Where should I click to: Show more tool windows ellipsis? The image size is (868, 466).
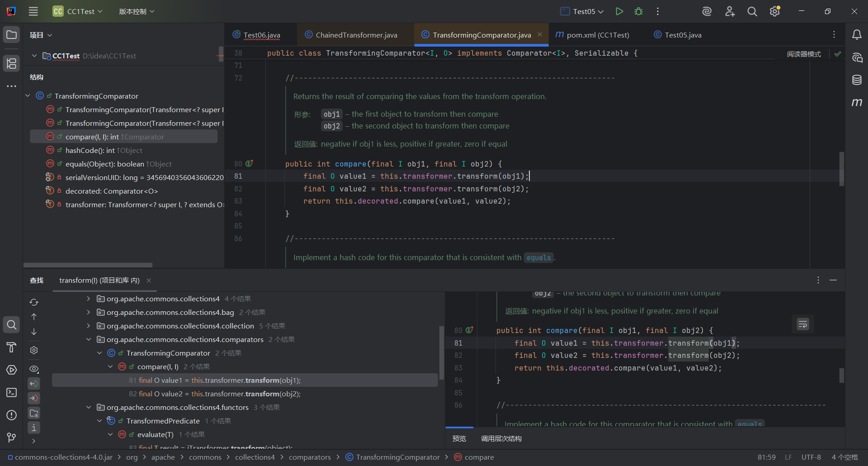point(12,86)
